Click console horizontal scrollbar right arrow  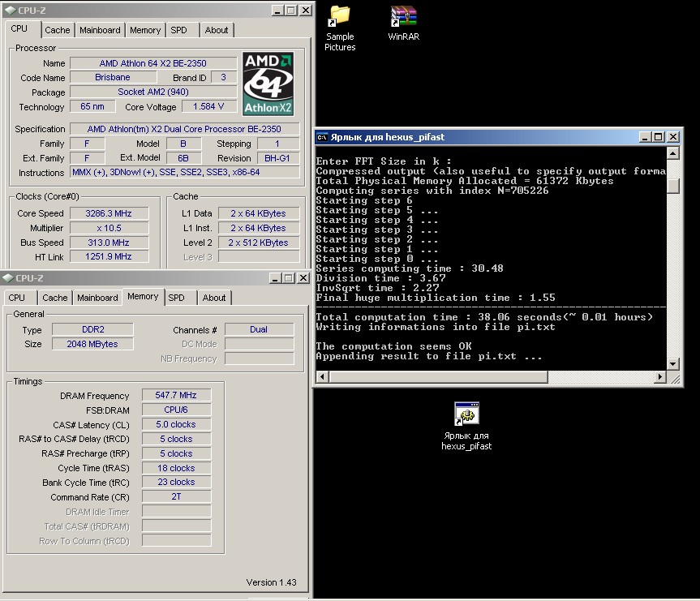[x=659, y=377]
